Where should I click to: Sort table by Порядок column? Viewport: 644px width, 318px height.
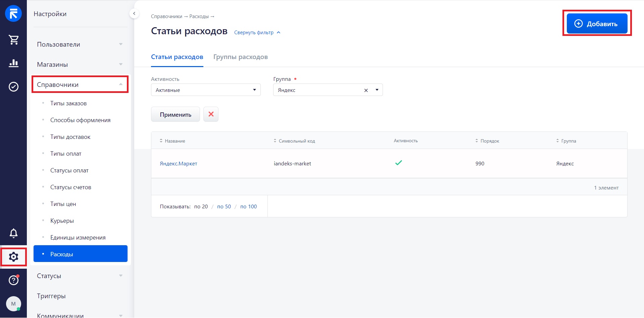[x=487, y=141]
